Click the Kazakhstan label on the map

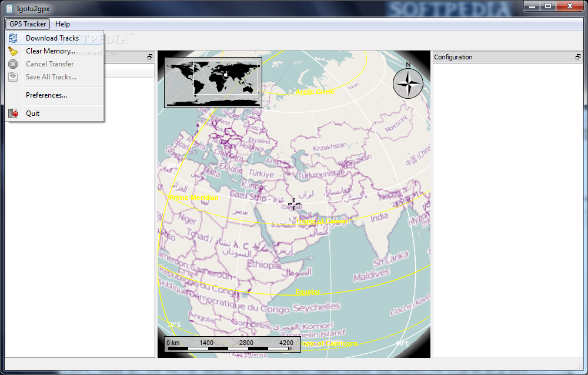pyautogui.click(x=330, y=146)
